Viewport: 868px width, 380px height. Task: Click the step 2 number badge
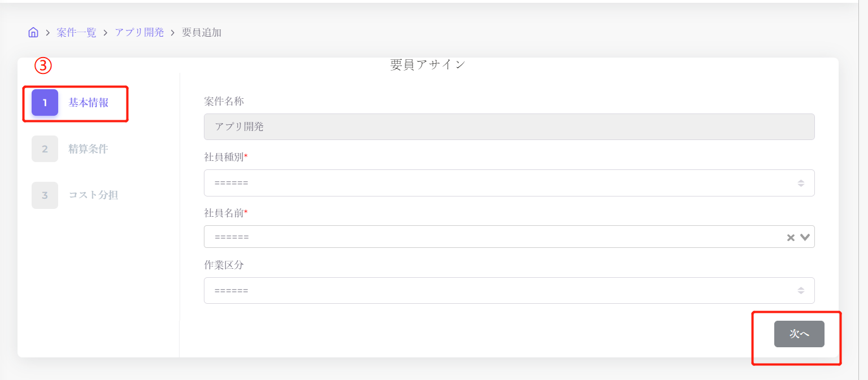coord(45,149)
